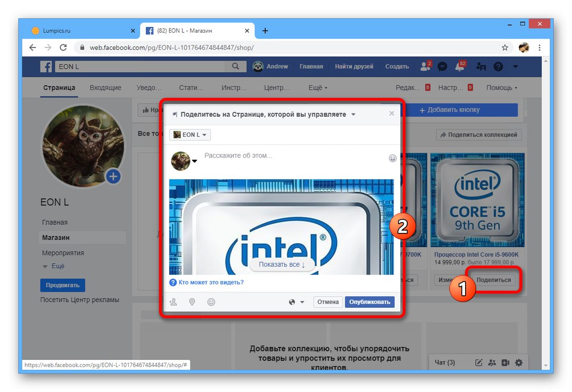The height and width of the screenshot is (392, 572).
Task: Select the Входящие tab
Action: click(105, 88)
